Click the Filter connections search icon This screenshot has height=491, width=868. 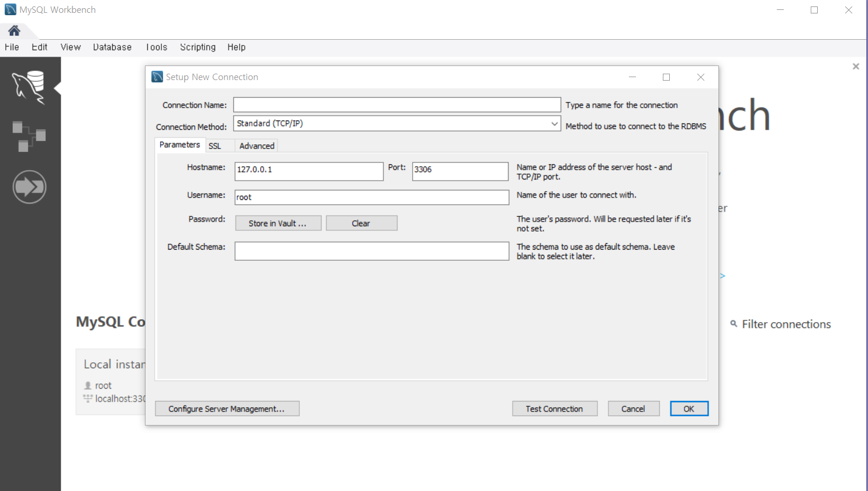click(734, 323)
